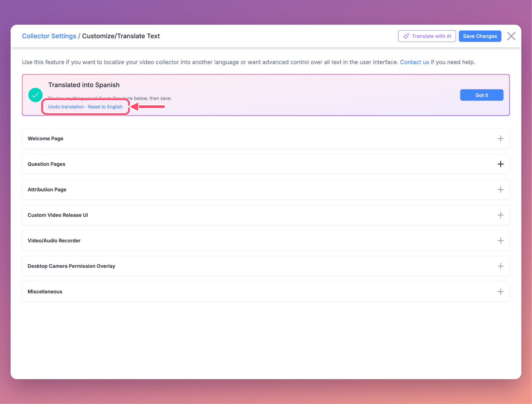This screenshot has width=532, height=404.
Task: Expand the Welcome Page section plus icon
Action: 500,139
